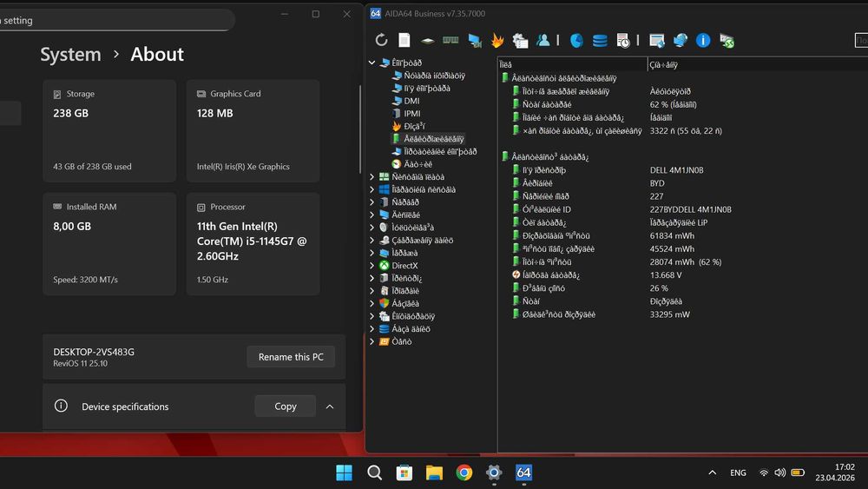
Task: Open taskbar Search
Action: point(374,473)
